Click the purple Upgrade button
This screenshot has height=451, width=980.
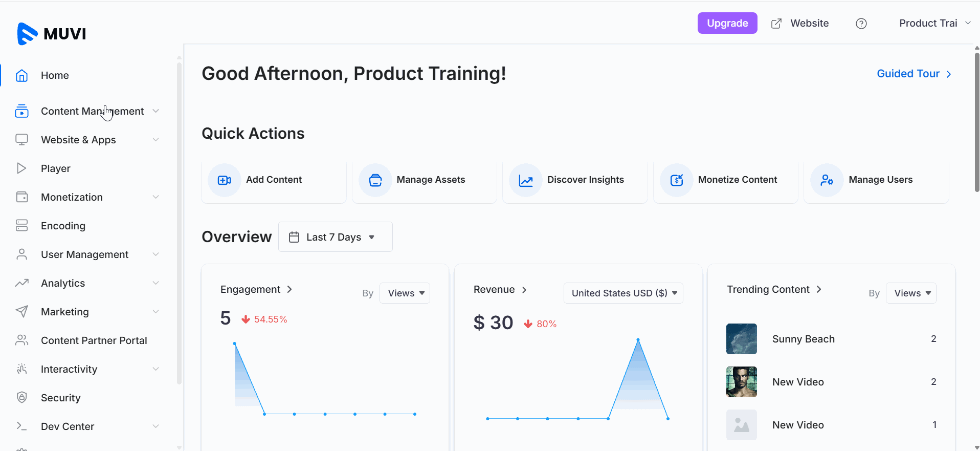[727, 23]
